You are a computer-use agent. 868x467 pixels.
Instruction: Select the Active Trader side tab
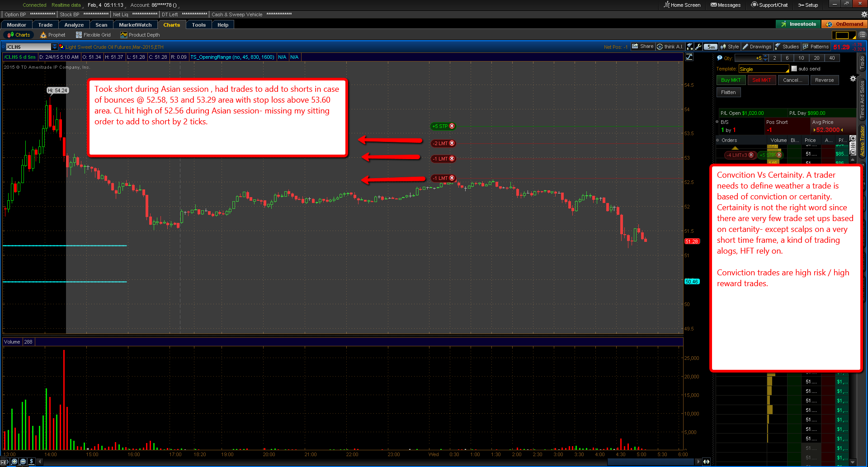[862, 142]
